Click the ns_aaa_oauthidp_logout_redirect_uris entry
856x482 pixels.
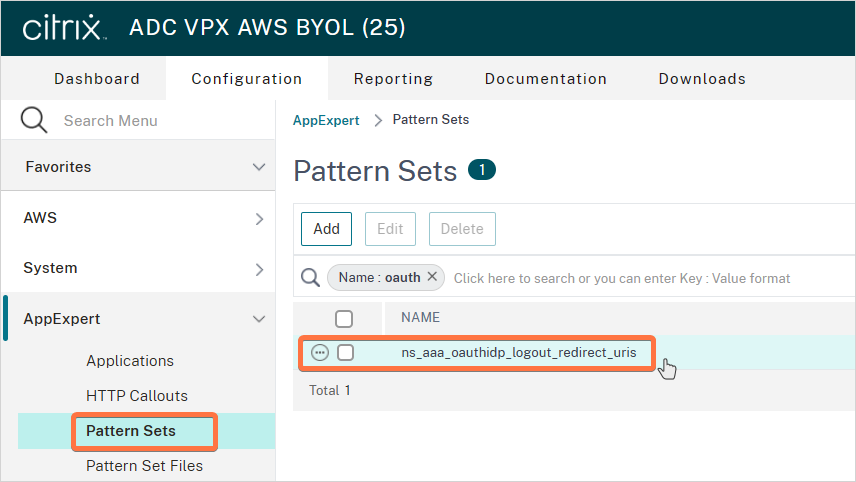tap(519, 353)
